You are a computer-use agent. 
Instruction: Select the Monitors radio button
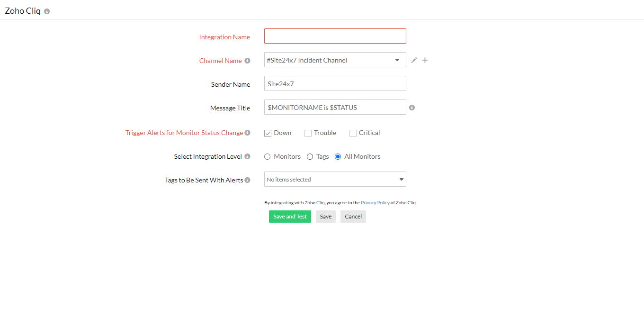268,157
